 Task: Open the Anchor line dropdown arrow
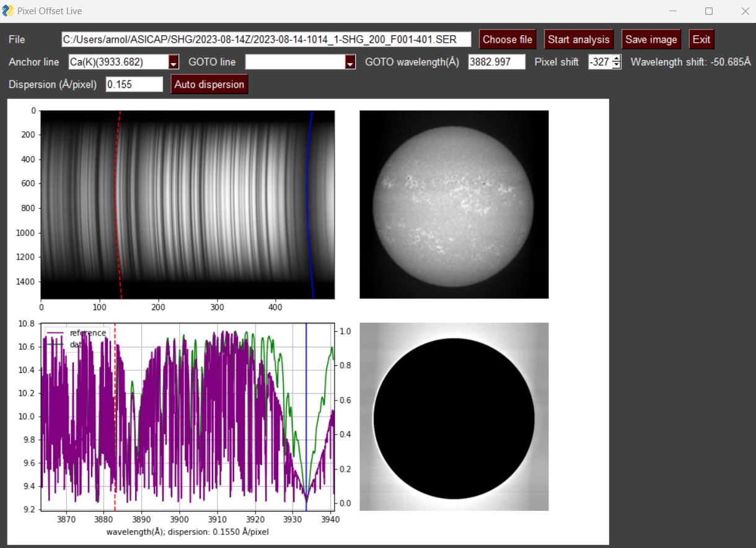pos(174,63)
